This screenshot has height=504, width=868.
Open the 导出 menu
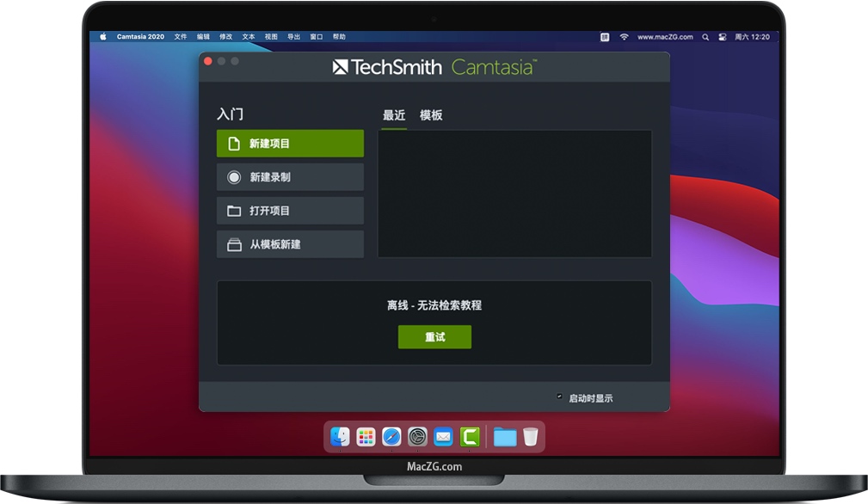(294, 37)
